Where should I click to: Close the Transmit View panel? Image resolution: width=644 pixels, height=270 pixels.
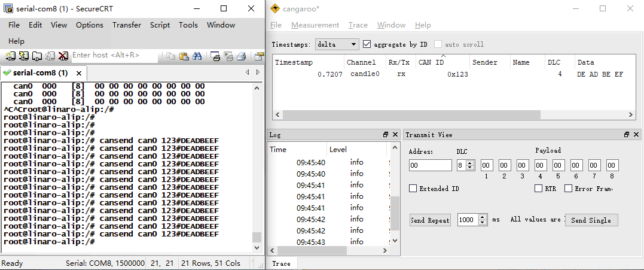pos(636,134)
